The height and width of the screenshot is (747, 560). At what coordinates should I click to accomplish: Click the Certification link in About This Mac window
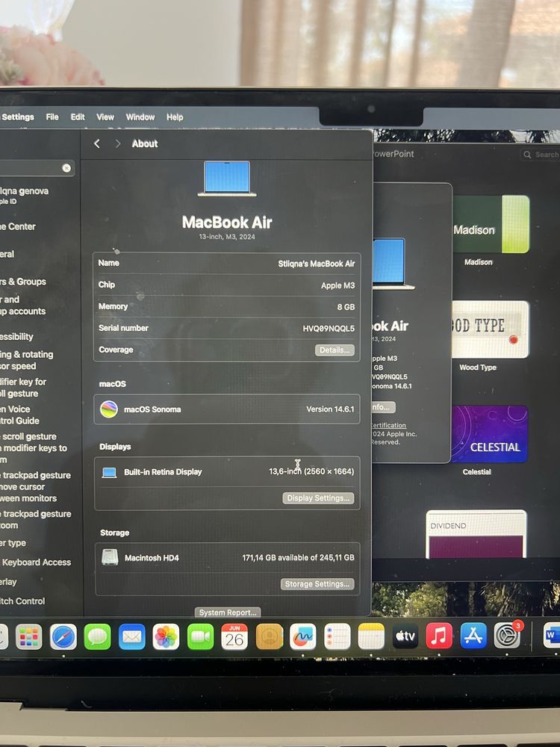tap(388, 426)
